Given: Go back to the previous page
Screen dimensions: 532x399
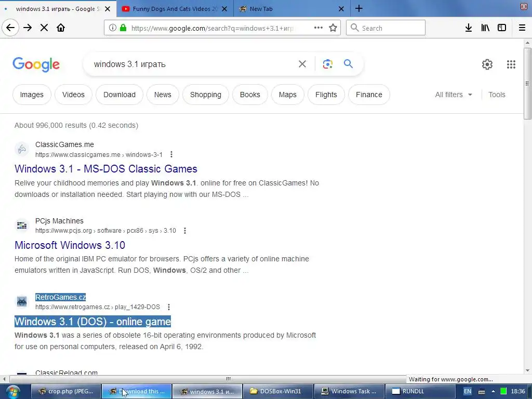Looking at the screenshot, I should [10, 28].
